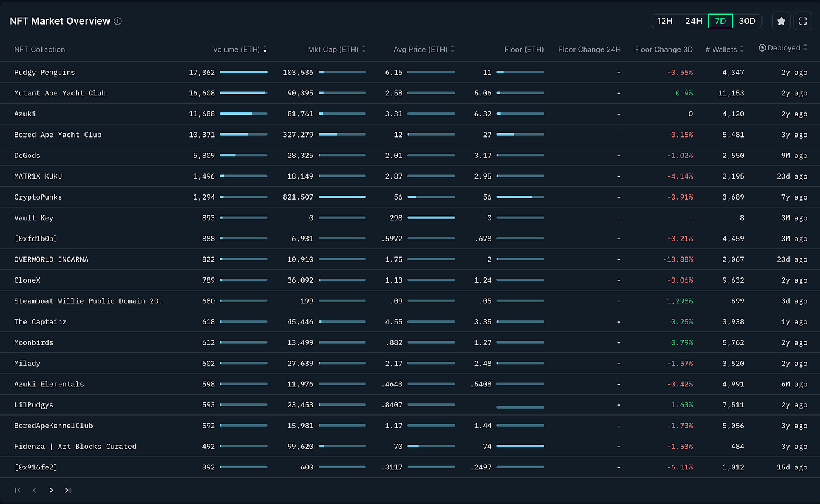Select the 7D timeframe
Image resolution: width=820 pixels, height=504 pixels.
point(720,21)
